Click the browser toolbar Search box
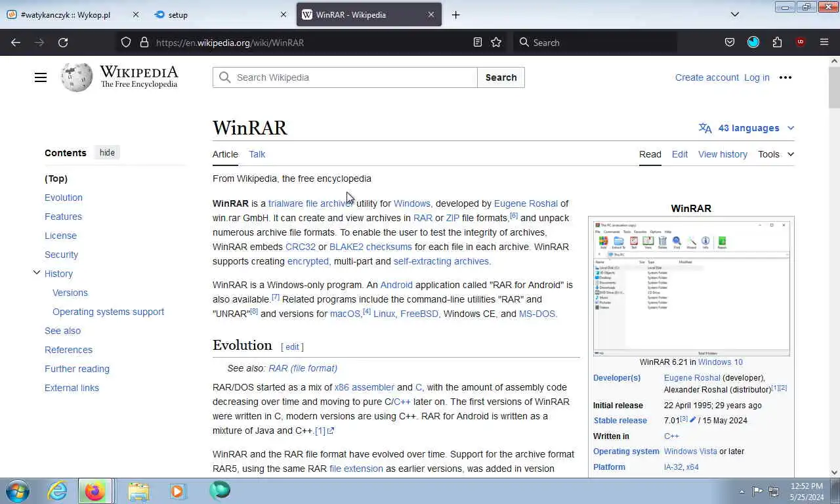Screen dimensions: 840x504 [596, 42]
